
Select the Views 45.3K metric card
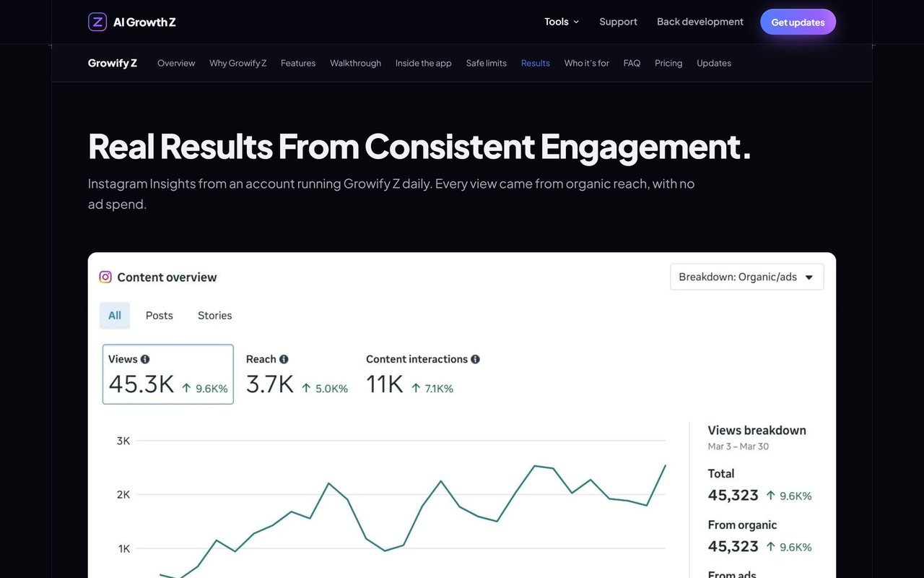coord(168,374)
